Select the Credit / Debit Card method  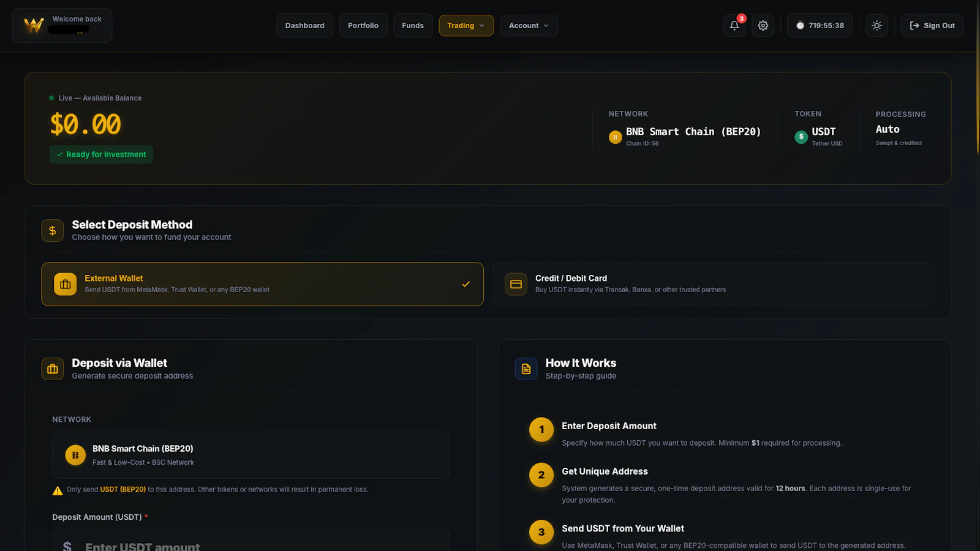713,284
